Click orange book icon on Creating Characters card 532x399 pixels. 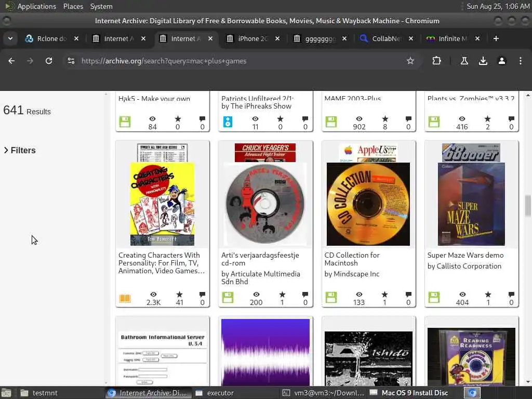coord(125,298)
